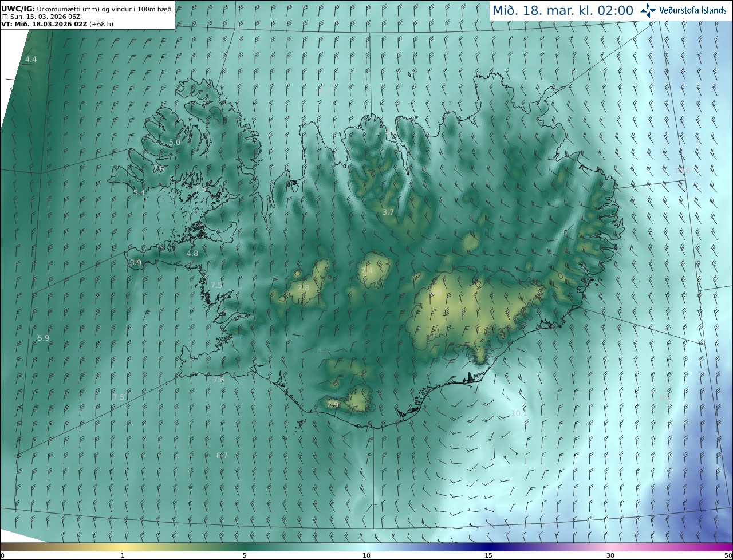Click the date heading Mið. 18. mar. kl. 02:00
The width and height of the screenshot is (733, 560).
(563, 10)
